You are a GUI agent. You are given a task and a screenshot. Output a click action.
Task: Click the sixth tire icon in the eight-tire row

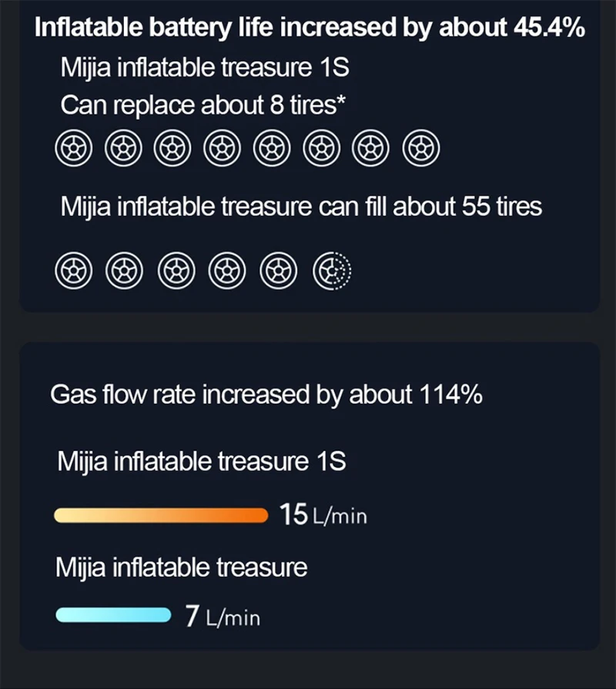321,149
